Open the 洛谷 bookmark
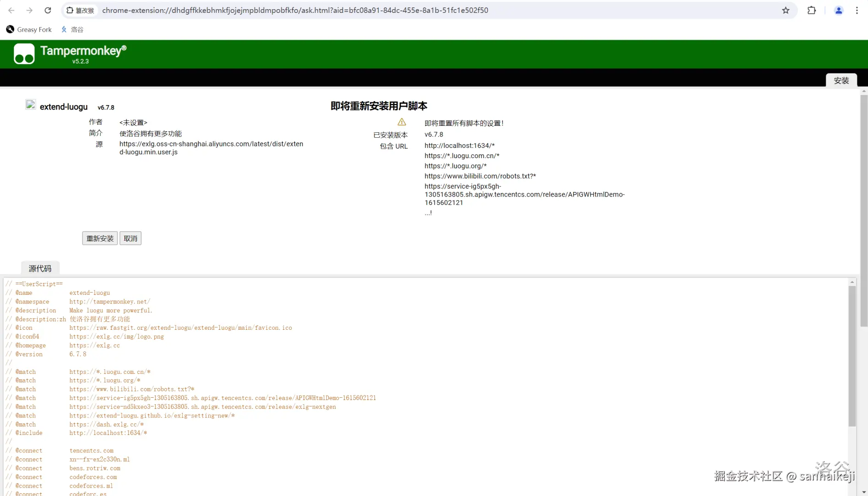868x496 pixels. pos(73,29)
